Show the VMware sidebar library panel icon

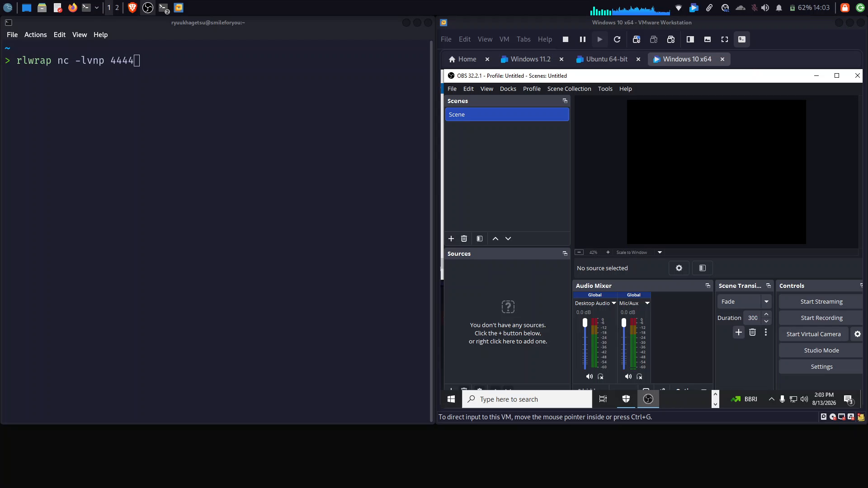pos(690,39)
